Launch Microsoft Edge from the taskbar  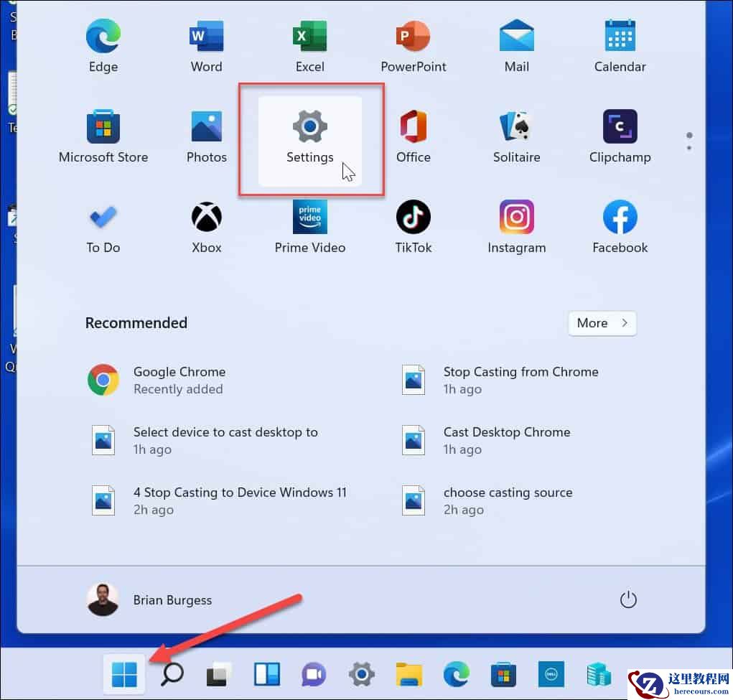(456, 675)
